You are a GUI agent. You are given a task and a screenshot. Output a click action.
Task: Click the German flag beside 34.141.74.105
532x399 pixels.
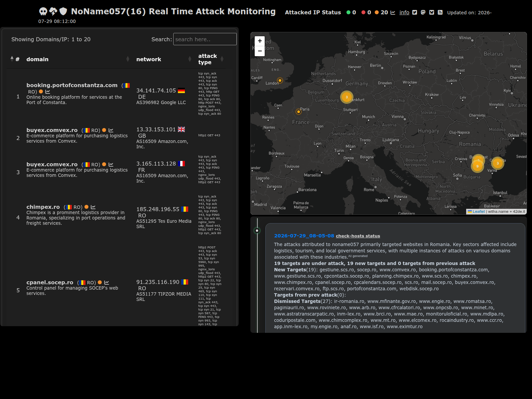coord(181,90)
